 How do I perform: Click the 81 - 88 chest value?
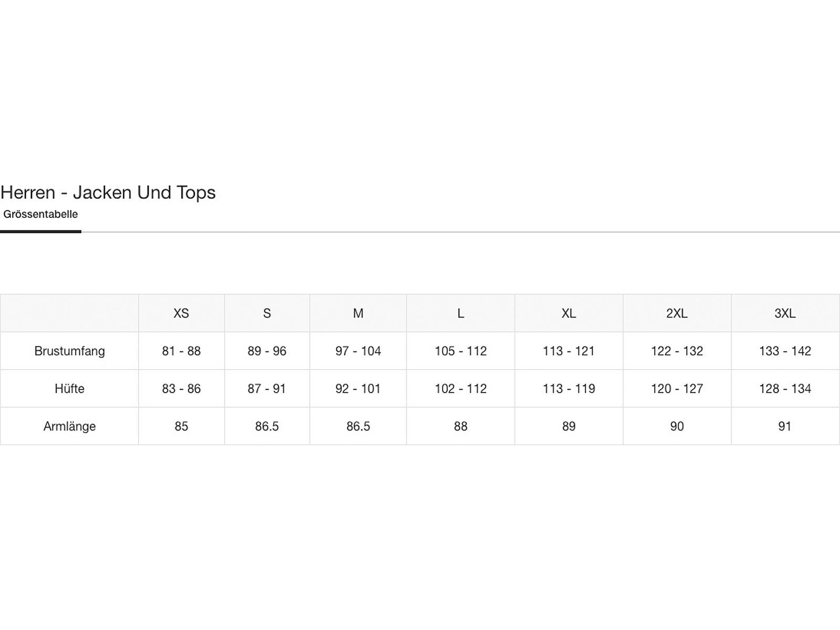click(181, 351)
